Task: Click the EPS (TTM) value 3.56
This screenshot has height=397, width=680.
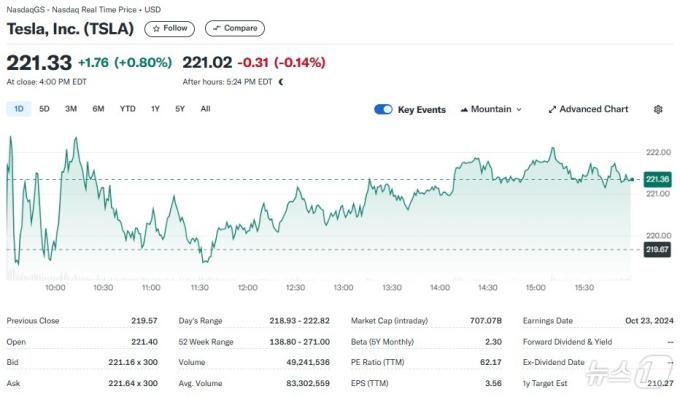Action: (x=494, y=384)
